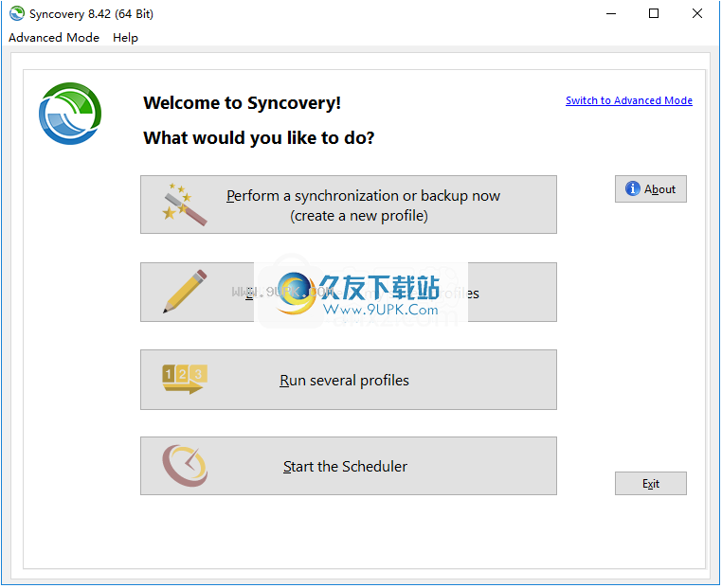Screen dimensions: 722x588
Task: Click the scheduler clock icon
Action: [185, 465]
